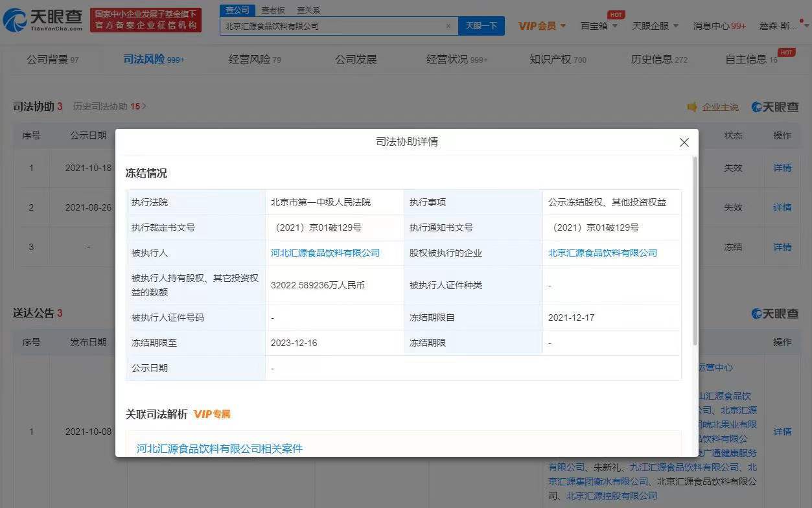Screen dimensions: 812x508
Task: Click the 送达公告 section heading
Action: point(38,313)
